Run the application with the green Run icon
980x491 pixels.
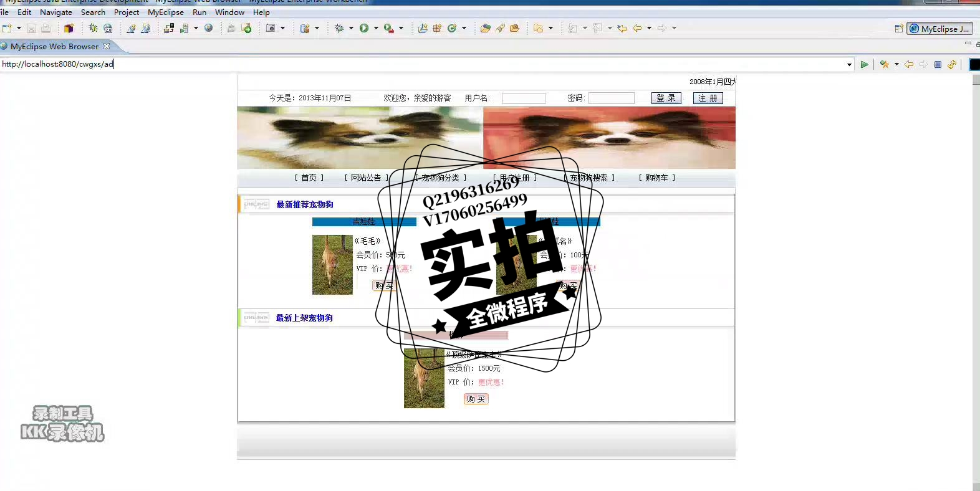point(363,28)
